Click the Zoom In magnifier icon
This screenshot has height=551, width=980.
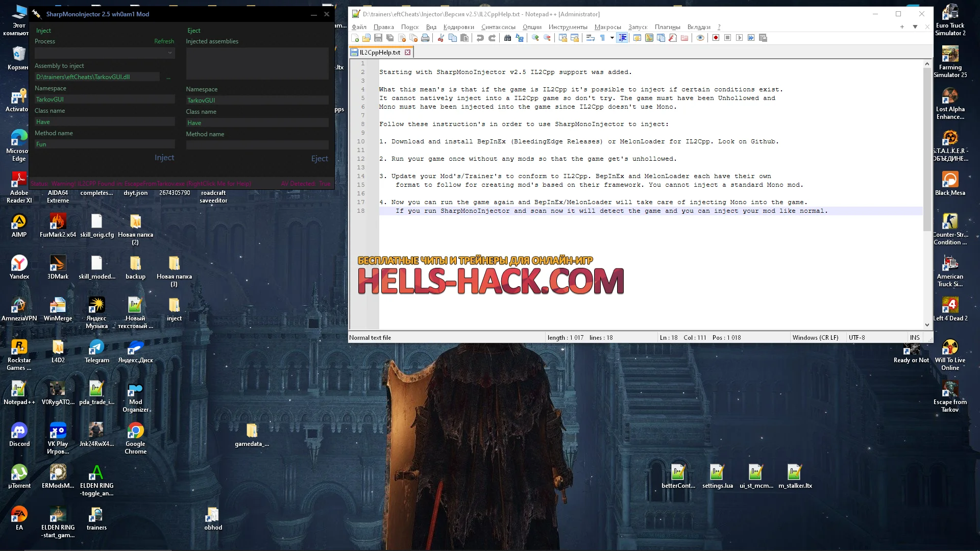[535, 38]
